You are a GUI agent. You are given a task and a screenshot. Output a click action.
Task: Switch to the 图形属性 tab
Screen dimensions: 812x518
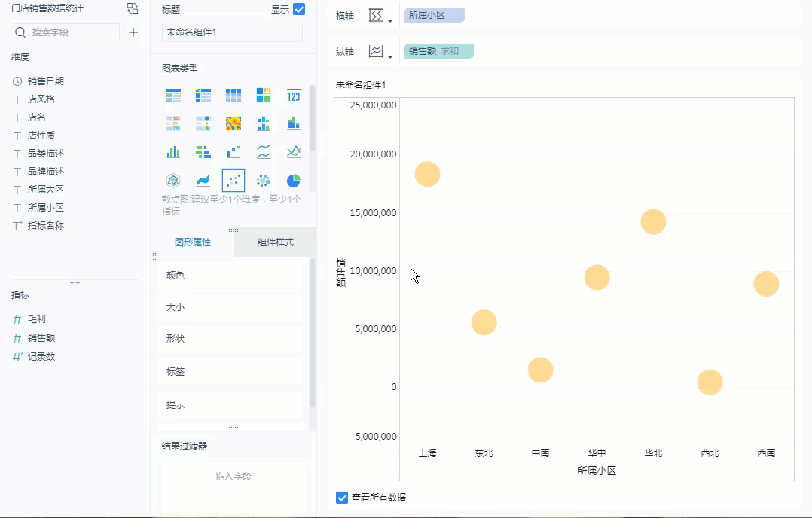pos(193,242)
